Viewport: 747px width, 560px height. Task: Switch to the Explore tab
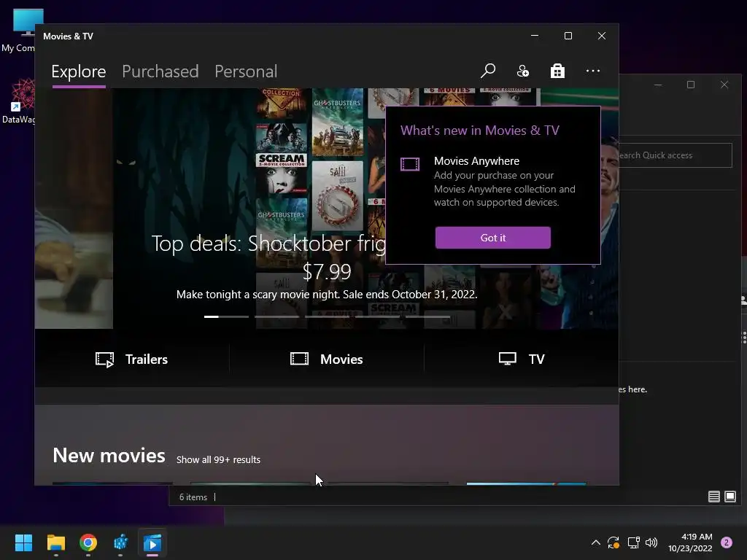(x=79, y=71)
